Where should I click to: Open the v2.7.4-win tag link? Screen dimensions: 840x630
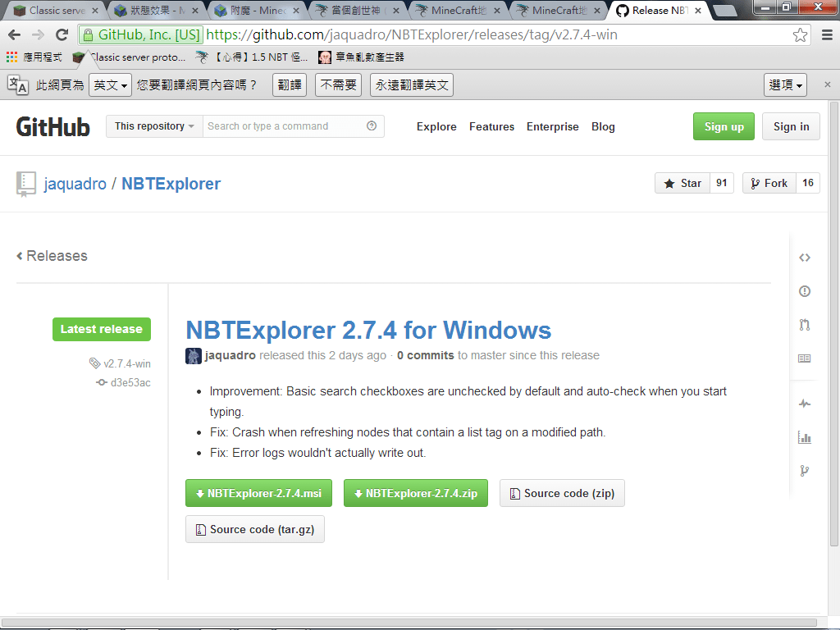120,363
